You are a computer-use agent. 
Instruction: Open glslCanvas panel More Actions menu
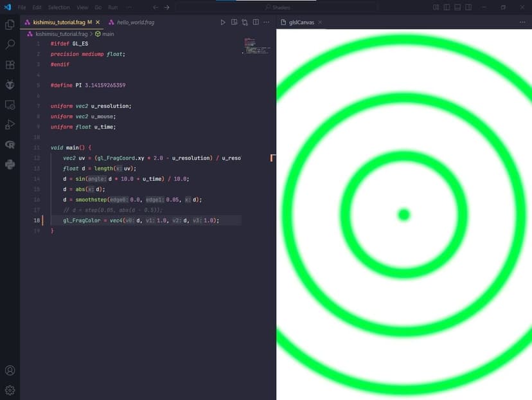point(523,22)
